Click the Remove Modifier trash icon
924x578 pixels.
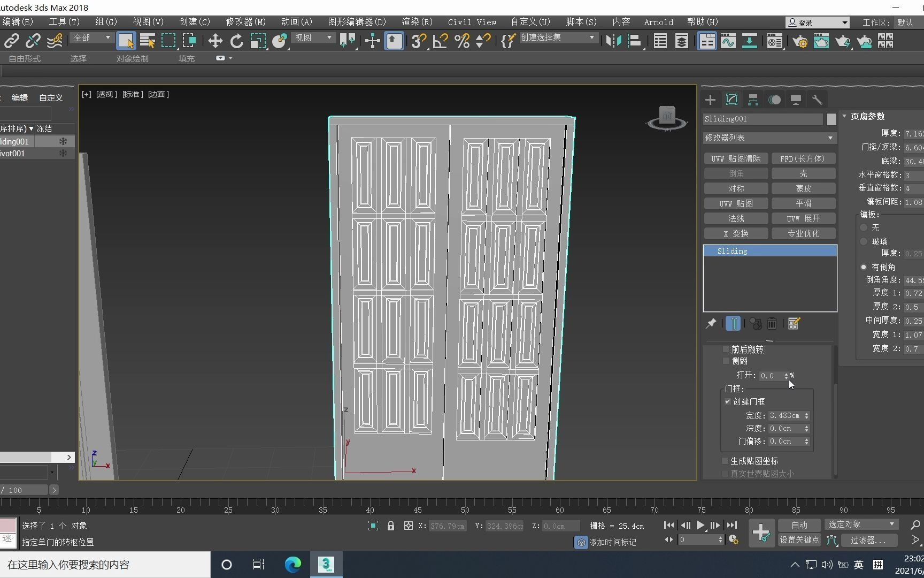(x=772, y=323)
